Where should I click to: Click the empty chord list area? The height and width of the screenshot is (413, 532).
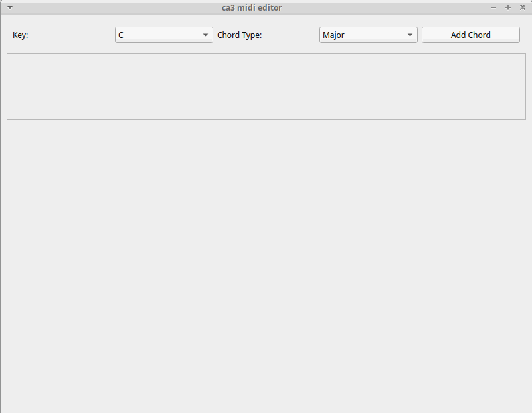(x=266, y=86)
